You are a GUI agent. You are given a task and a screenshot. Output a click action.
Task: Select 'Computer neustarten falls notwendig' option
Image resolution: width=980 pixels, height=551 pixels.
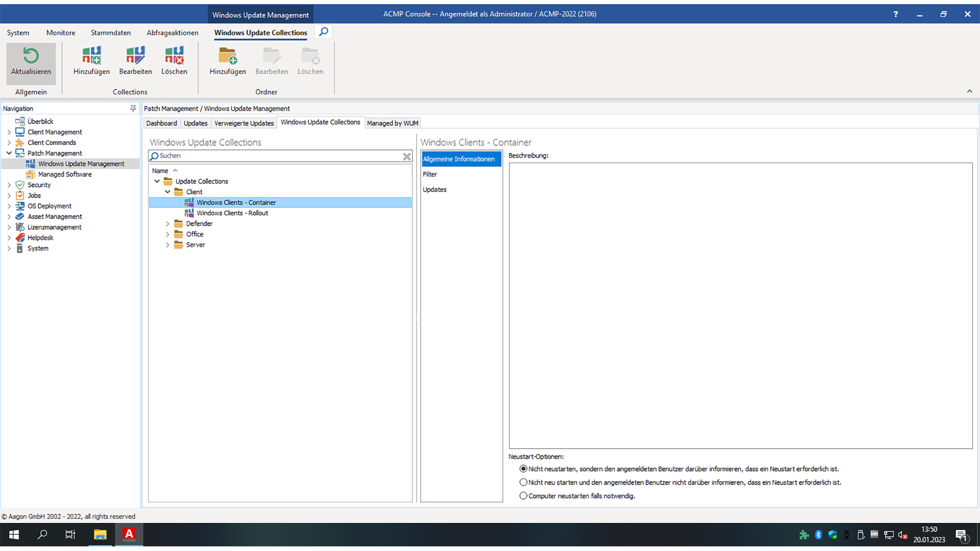pyautogui.click(x=523, y=496)
